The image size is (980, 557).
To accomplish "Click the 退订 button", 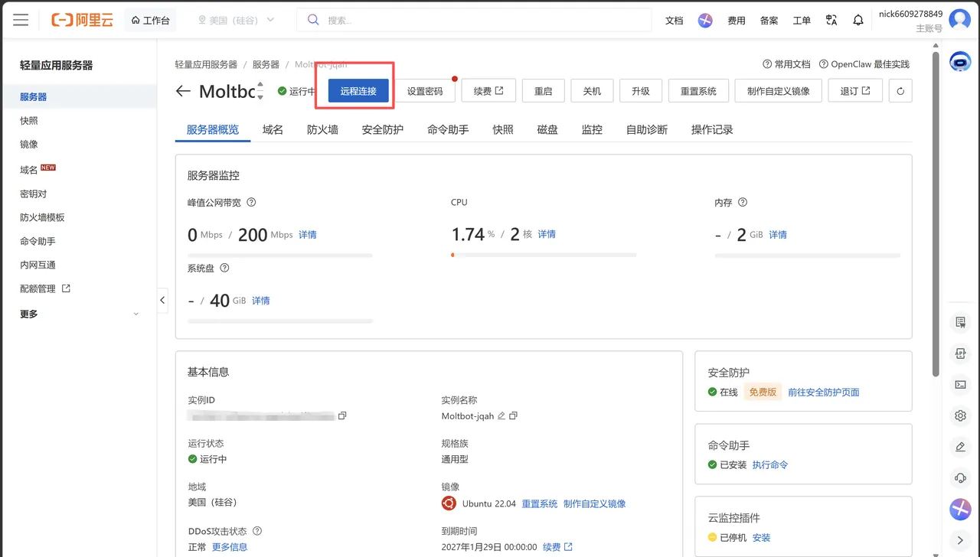I will tap(855, 91).
